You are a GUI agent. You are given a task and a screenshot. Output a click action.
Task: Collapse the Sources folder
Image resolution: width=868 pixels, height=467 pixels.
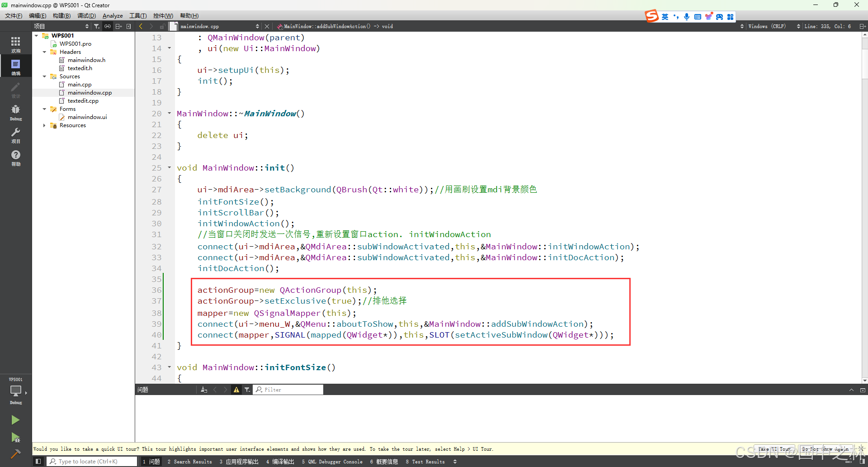pos(44,76)
